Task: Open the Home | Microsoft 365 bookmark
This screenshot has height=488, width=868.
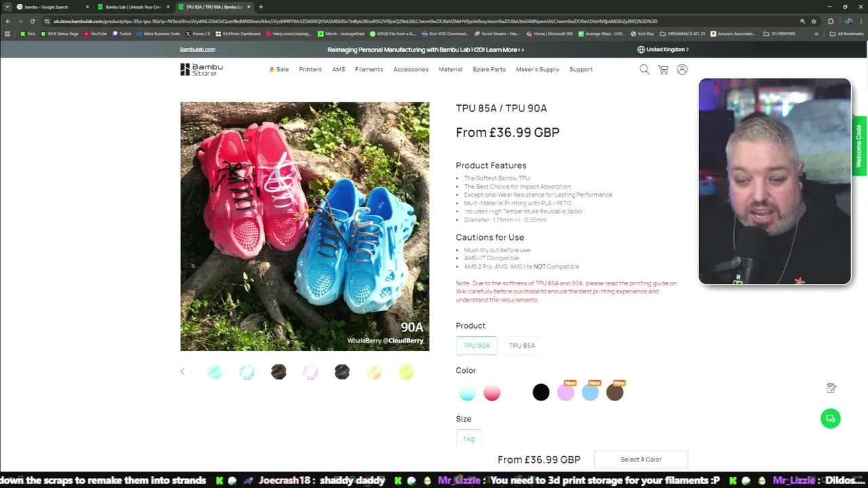Action: click(x=549, y=33)
